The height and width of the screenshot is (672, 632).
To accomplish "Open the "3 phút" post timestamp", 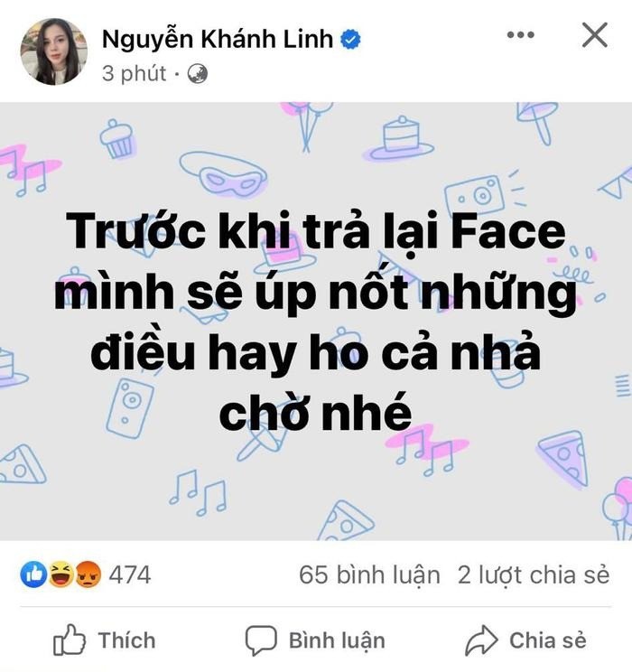I will click(134, 74).
